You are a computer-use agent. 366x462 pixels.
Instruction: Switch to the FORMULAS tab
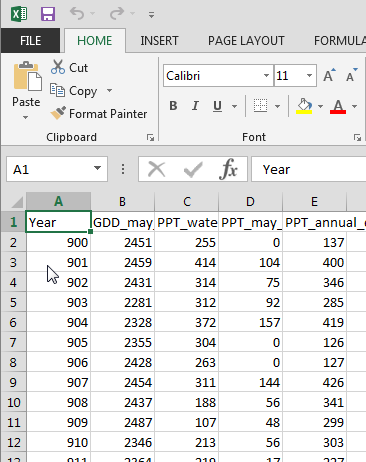(339, 41)
